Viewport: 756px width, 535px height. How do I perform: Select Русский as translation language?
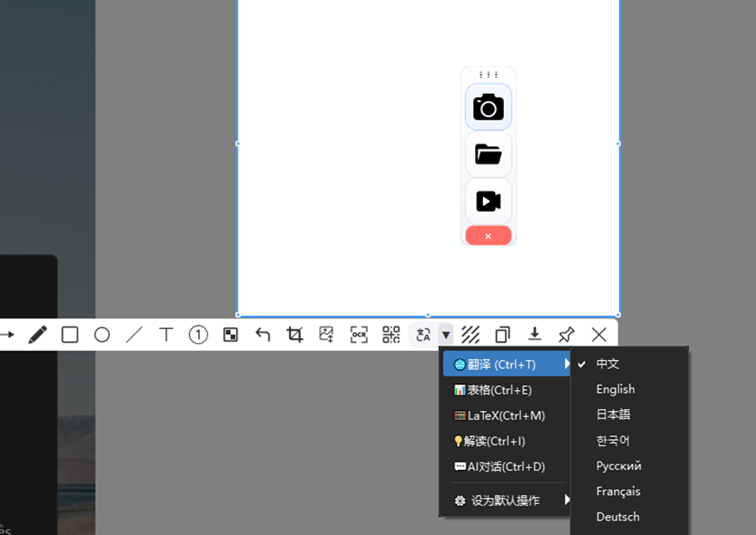629,466
